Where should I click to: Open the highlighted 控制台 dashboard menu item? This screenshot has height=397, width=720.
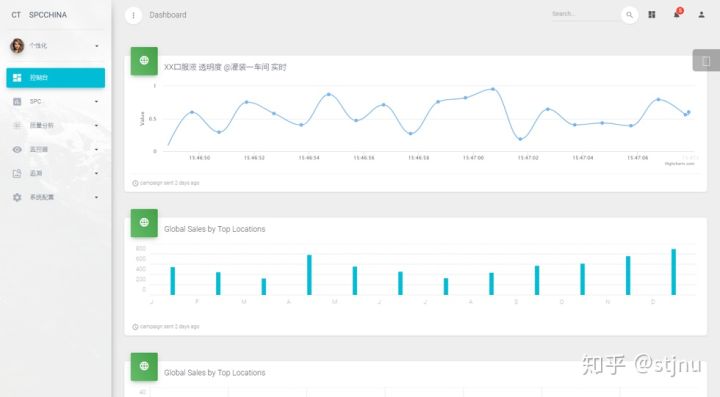pos(56,78)
